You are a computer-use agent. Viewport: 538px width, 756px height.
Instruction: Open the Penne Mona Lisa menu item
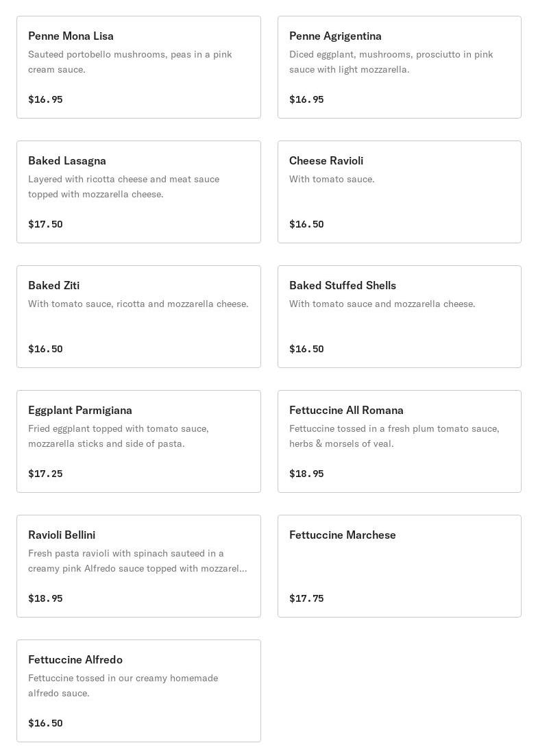138,67
